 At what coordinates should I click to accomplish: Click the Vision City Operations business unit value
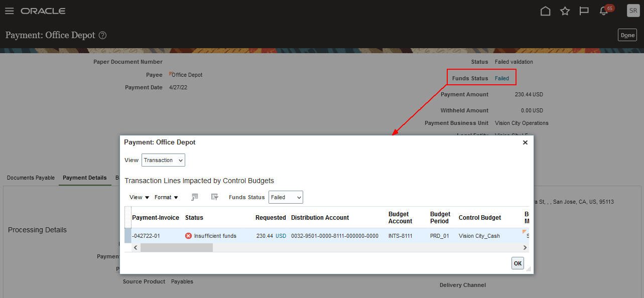[522, 123]
